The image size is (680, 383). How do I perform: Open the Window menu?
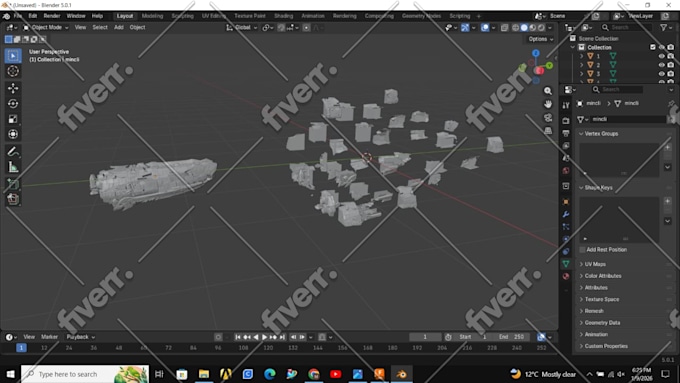pyautogui.click(x=76, y=16)
